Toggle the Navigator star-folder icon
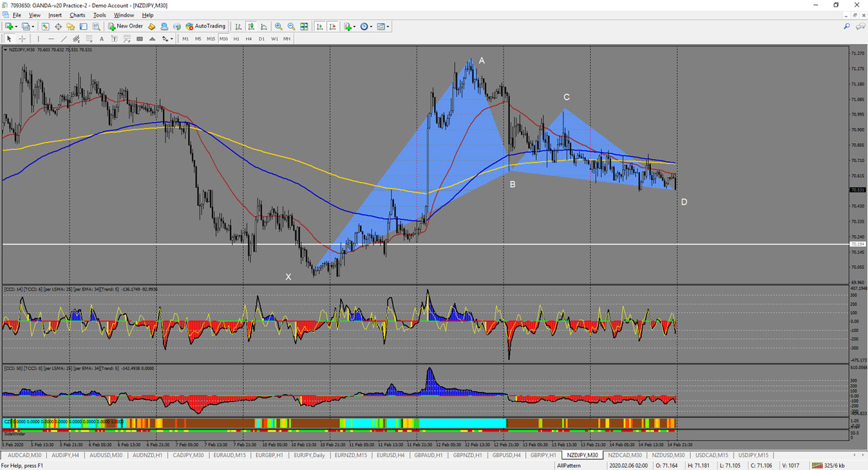Image resolution: width=868 pixels, height=470 pixels. click(x=71, y=26)
